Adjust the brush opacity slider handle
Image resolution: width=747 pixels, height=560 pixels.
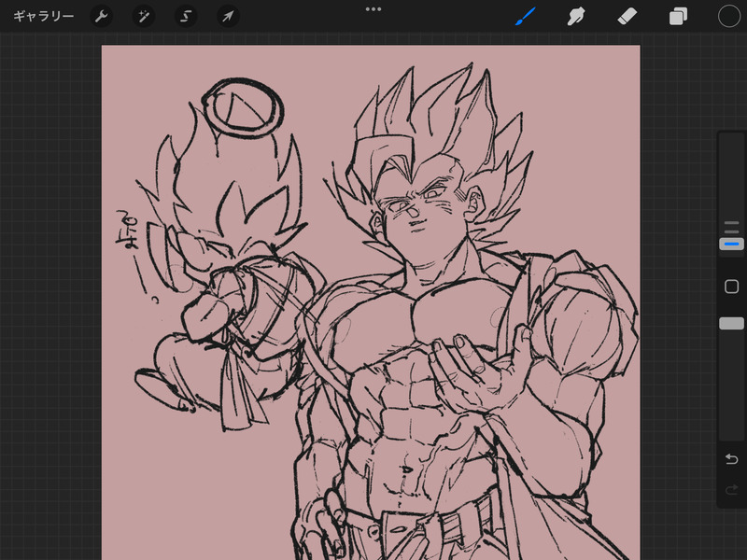coord(731,323)
